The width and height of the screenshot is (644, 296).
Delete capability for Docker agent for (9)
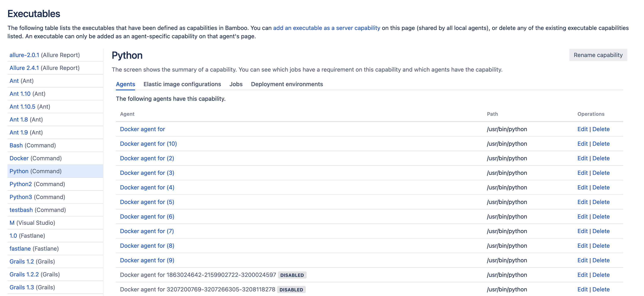tap(601, 260)
